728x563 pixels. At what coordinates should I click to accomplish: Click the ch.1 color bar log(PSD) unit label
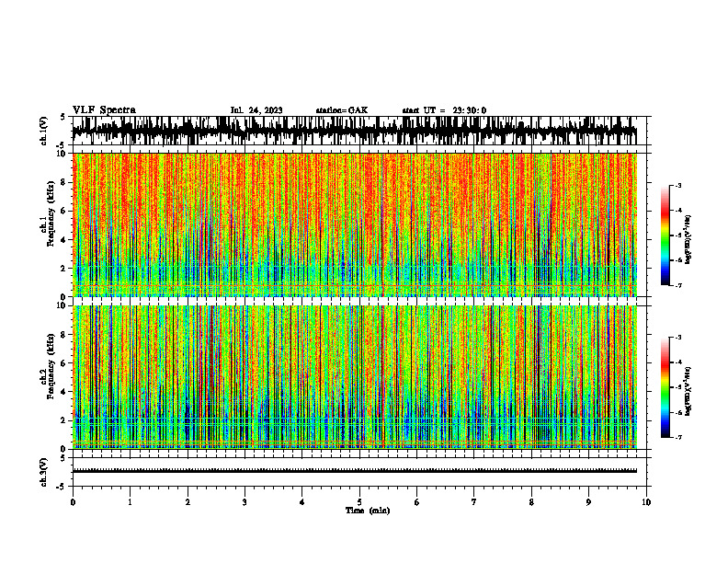tap(688, 239)
